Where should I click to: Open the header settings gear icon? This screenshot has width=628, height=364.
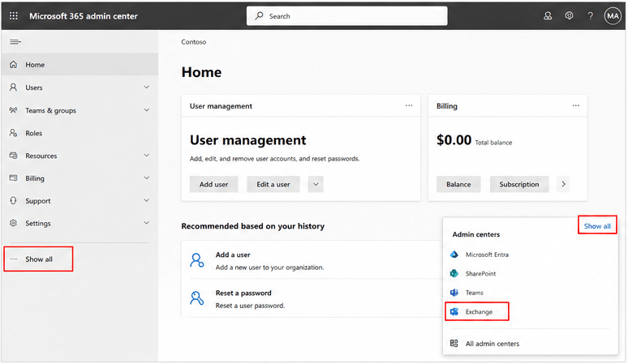569,15
